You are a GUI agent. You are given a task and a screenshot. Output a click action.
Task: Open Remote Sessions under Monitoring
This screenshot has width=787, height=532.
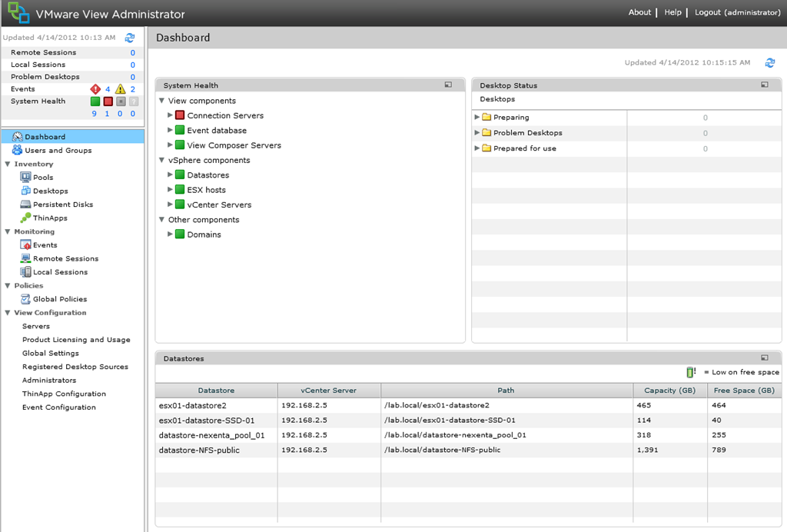pyautogui.click(x=66, y=258)
